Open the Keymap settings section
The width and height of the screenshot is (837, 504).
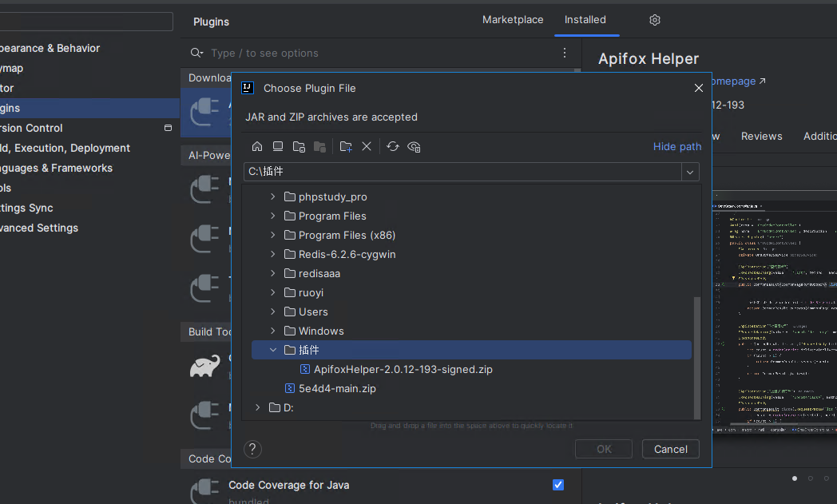[x=12, y=69]
